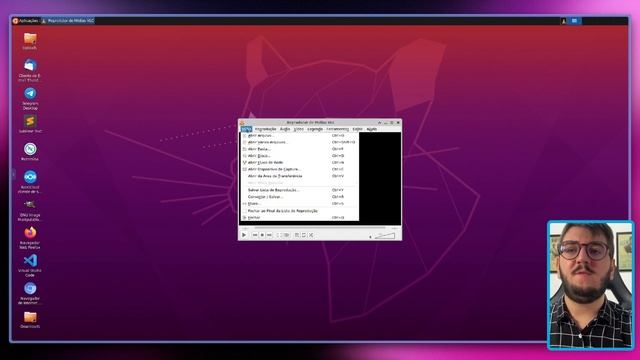The height and width of the screenshot is (360, 640).
Task: Click the black VLC video display area
Action: coord(380,177)
